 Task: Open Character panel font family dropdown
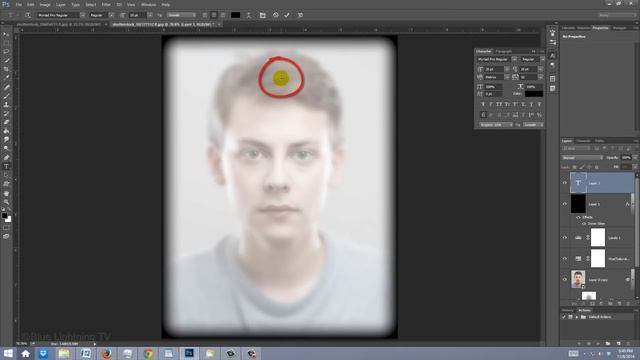tap(514, 59)
